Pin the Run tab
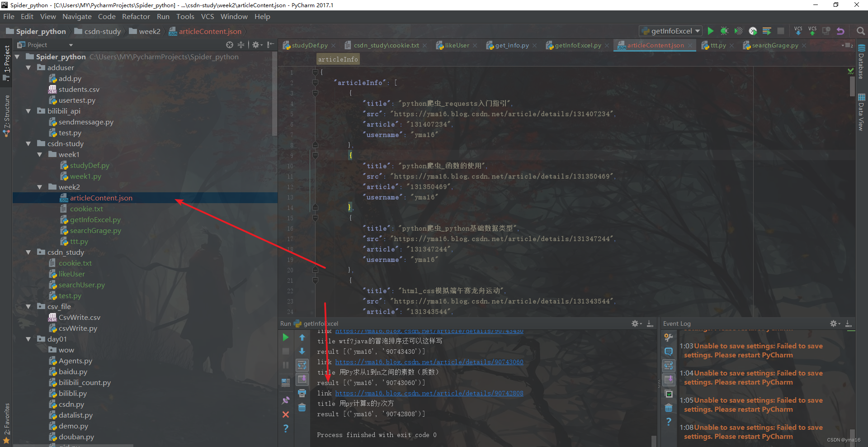This screenshot has width=868, height=447. click(x=286, y=400)
